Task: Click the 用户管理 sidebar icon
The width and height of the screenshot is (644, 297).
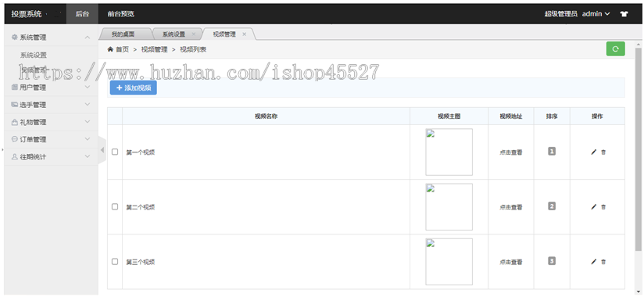Action: (x=15, y=87)
